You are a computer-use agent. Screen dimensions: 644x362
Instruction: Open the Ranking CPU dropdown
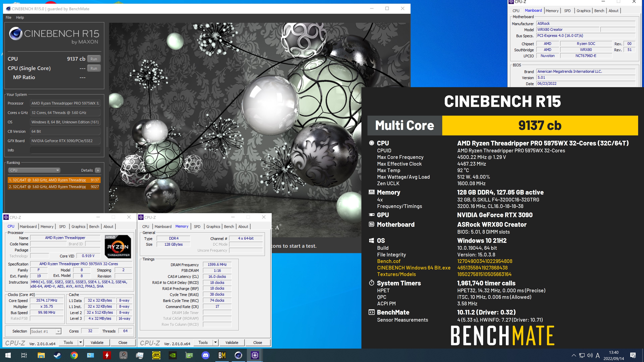pyautogui.click(x=34, y=170)
